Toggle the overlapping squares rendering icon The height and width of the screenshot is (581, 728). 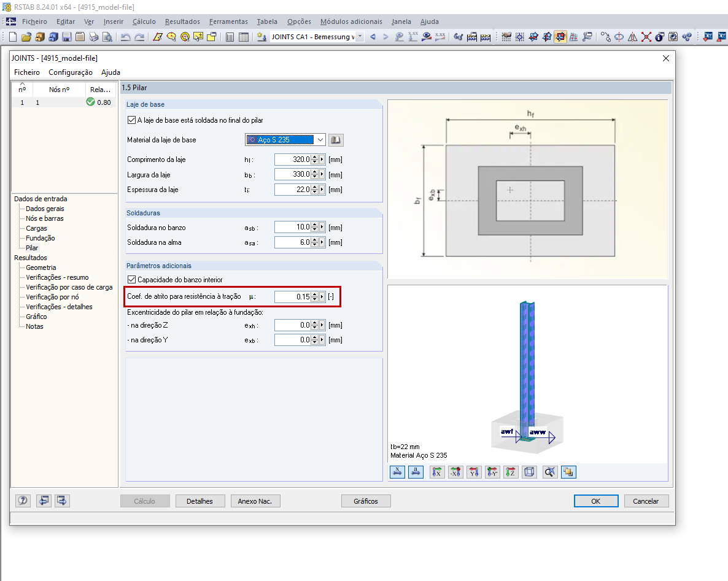(x=568, y=472)
